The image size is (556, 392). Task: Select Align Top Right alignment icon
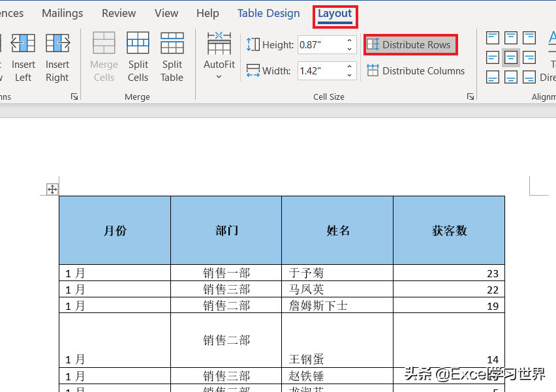pyautogui.click(x=529, y=38)
